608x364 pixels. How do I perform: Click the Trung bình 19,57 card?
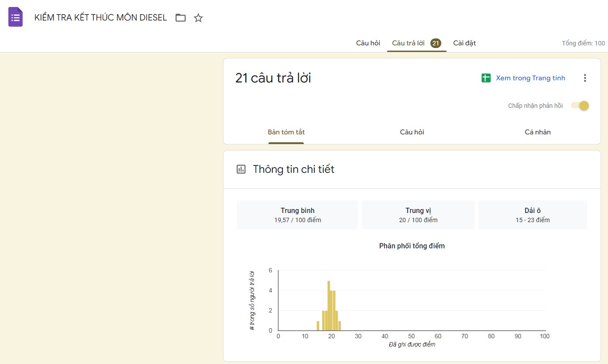(297, 215)
